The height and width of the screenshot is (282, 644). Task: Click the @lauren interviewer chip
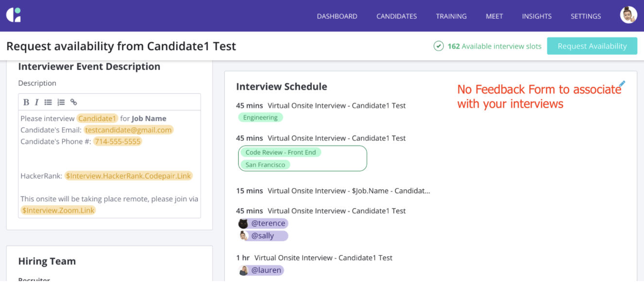click(x=261, y=270)
